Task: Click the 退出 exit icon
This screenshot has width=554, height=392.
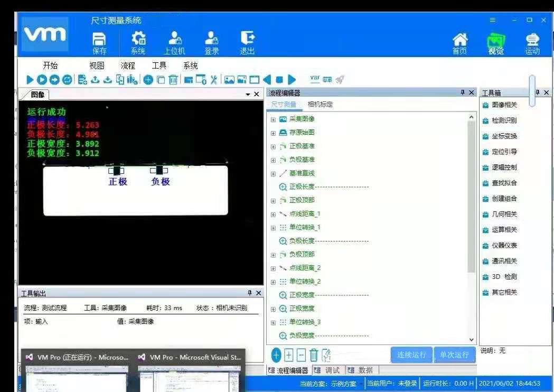Action: tap(247, 43)
